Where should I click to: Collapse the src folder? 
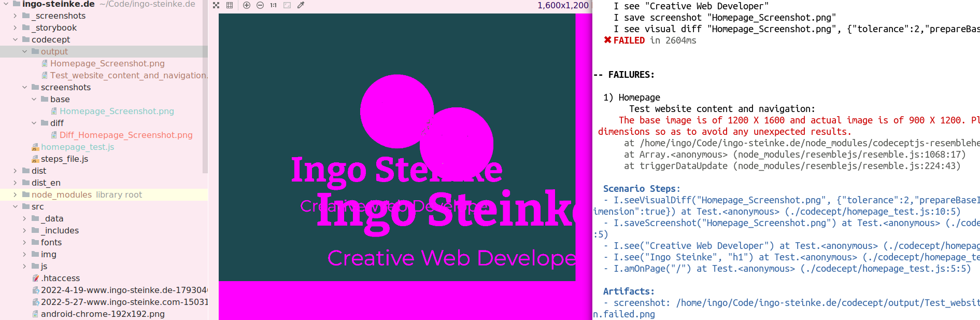(15, 206)
